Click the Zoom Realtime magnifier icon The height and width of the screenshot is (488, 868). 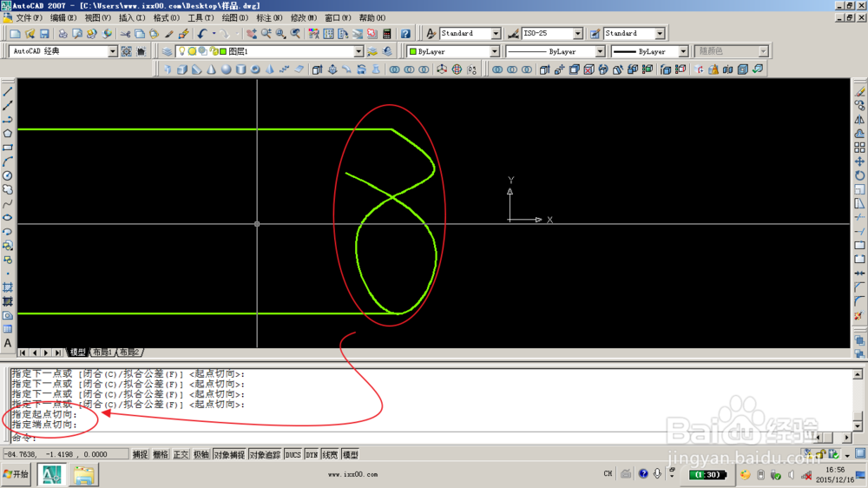[x=266, y=34]
